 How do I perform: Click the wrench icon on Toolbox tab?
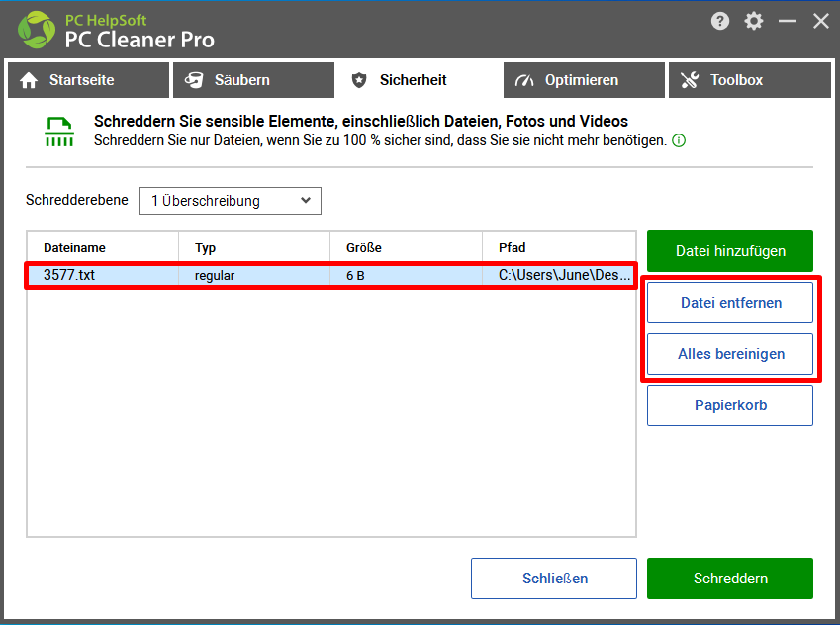tap(690, 80)
